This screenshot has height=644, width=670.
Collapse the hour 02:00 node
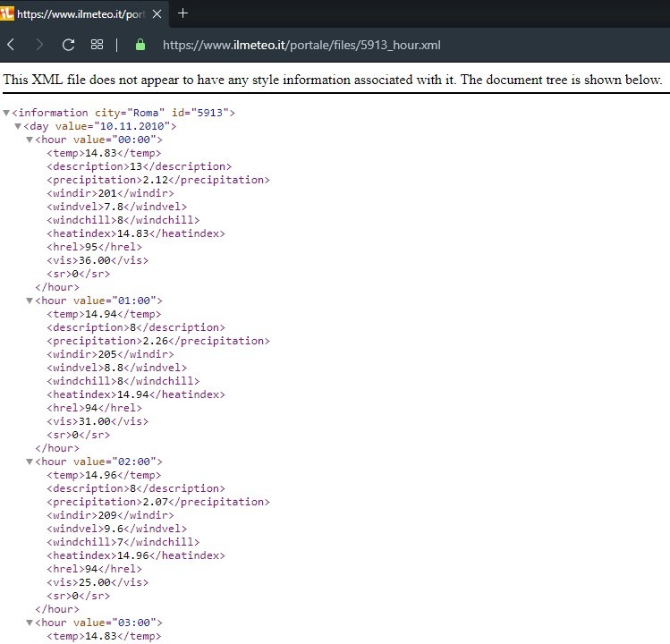click(30, 462)
